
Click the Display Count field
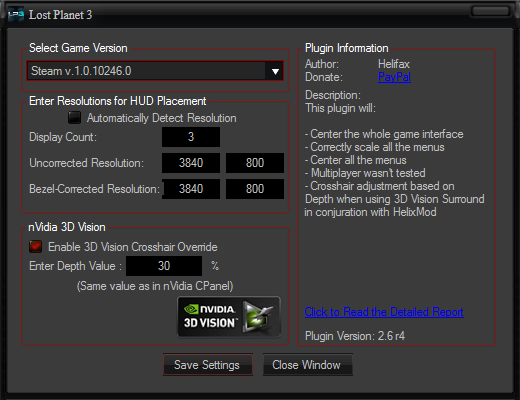191,137
